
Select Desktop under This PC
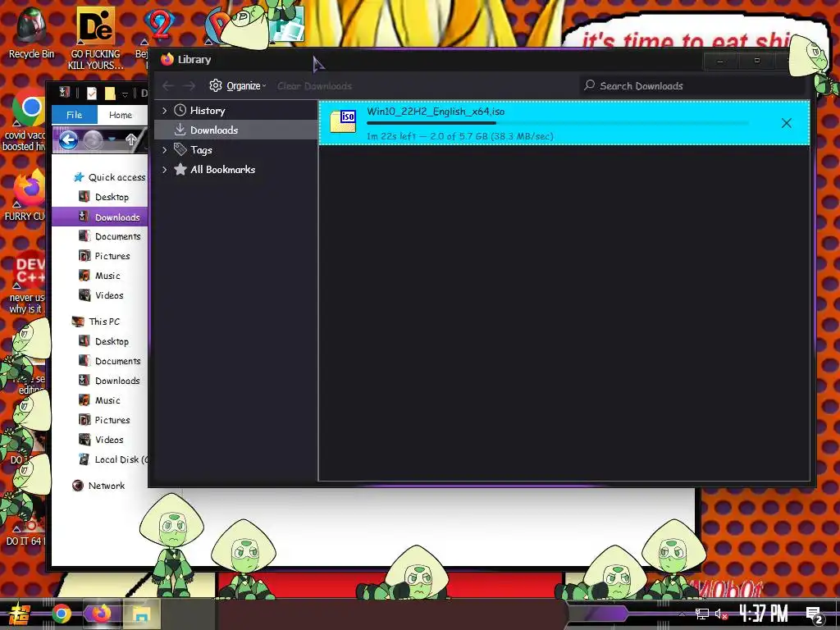pos(104,341)
